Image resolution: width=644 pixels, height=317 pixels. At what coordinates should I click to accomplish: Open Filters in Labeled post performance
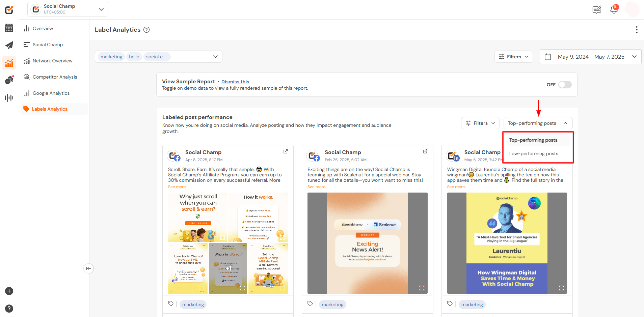[x=480, y=123]
